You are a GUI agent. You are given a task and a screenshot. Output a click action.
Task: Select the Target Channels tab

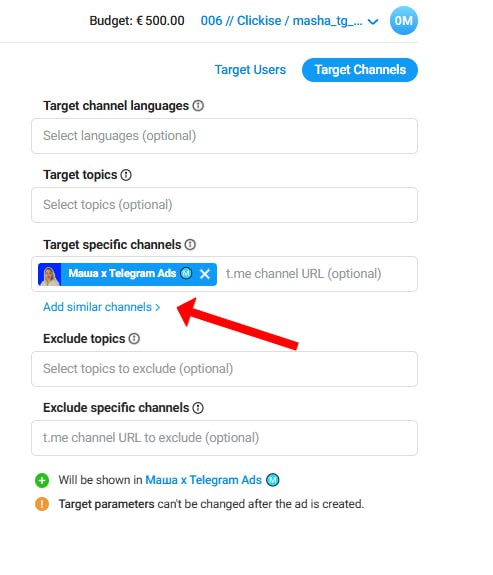click(360, 70)
